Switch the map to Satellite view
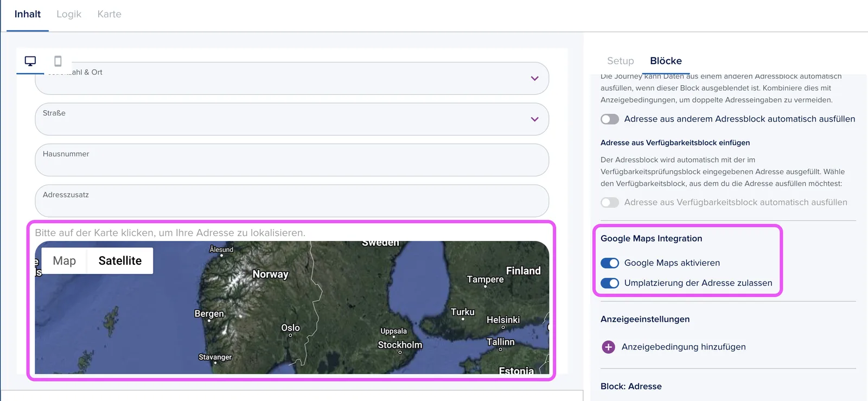Screen dimensions: 868x401 (x=120, y=261)
